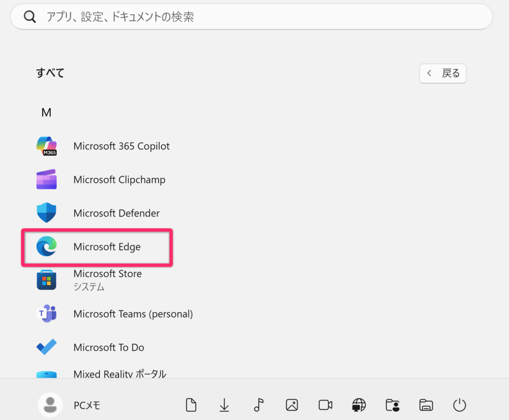Open Mixed Reality ポータル entry

(119, 374)
